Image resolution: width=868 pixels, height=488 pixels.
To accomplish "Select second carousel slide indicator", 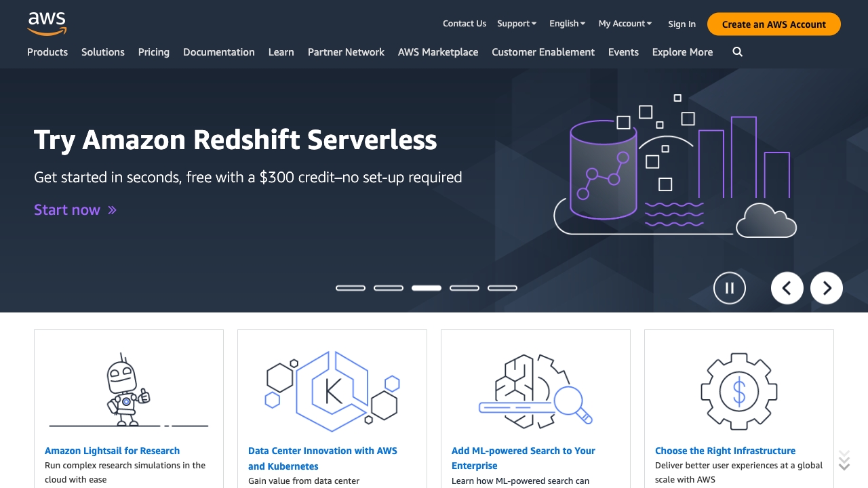I will 389,288.
